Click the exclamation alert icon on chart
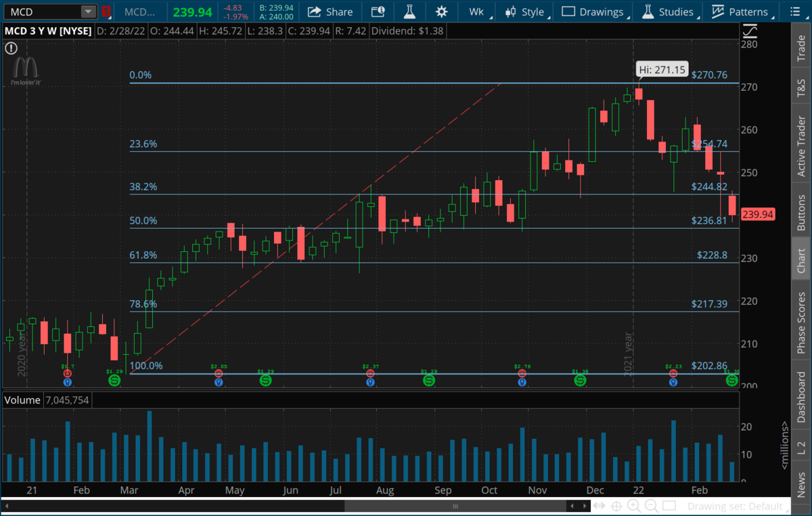The image size is (812, 516). 11,48
